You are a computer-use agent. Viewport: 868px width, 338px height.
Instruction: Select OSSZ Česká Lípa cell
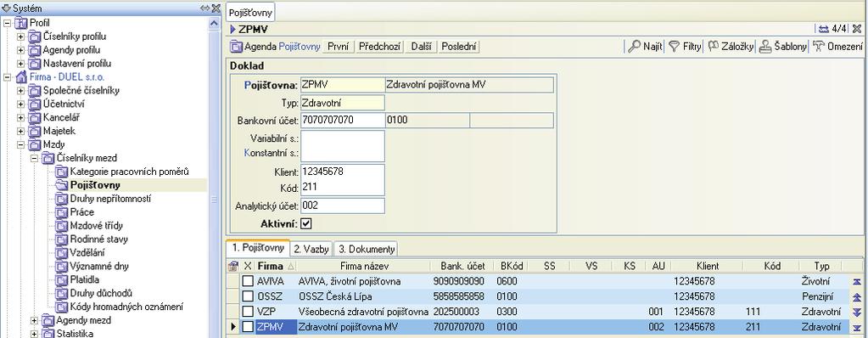364,296
